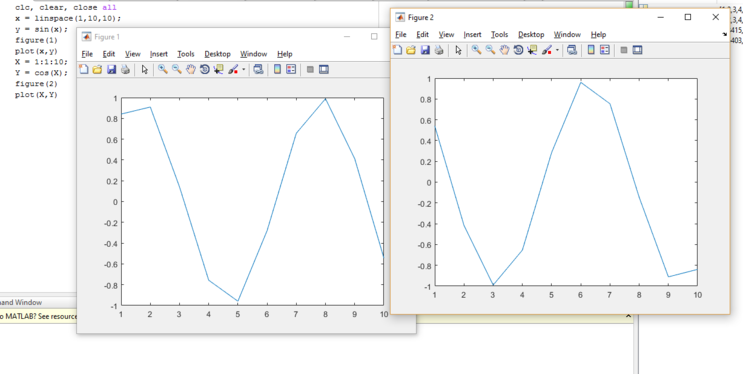Image resolution: width=743 pixels, height=374 pixels.
Task: Select Brush data tool in Figure 1
Action: point(233,70)
